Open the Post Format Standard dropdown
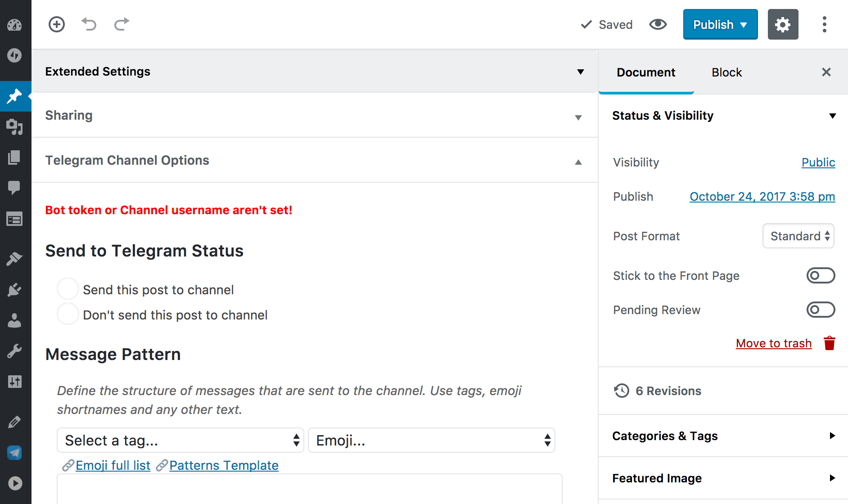The image size is (848, 504). [798, 236]
